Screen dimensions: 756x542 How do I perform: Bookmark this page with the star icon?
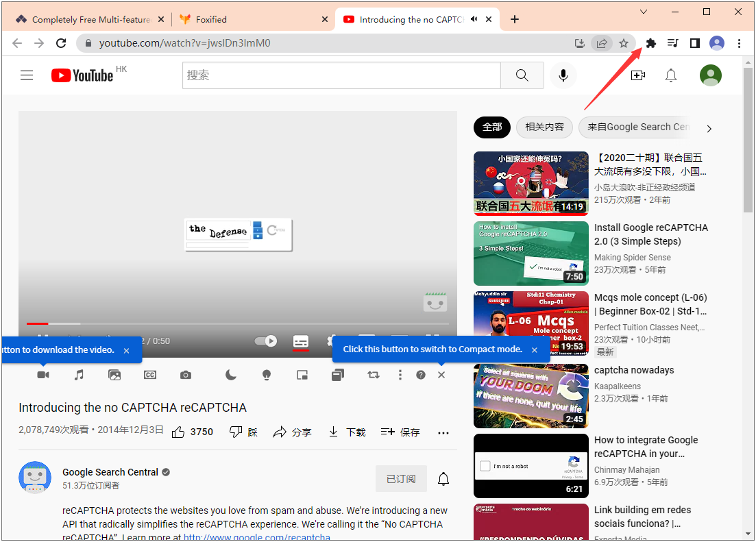(624, 43)
